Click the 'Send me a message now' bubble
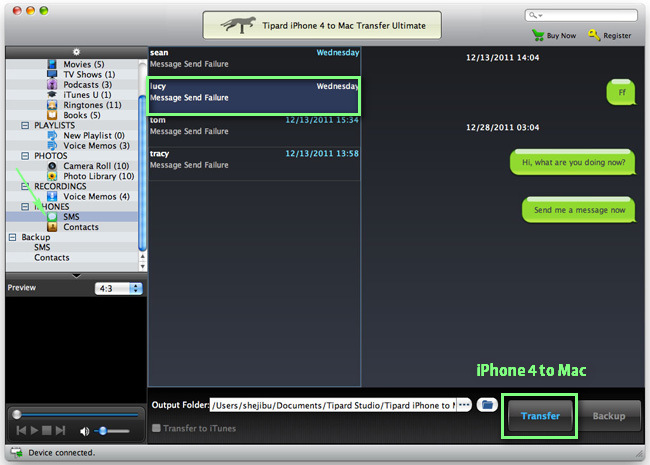 579,210
